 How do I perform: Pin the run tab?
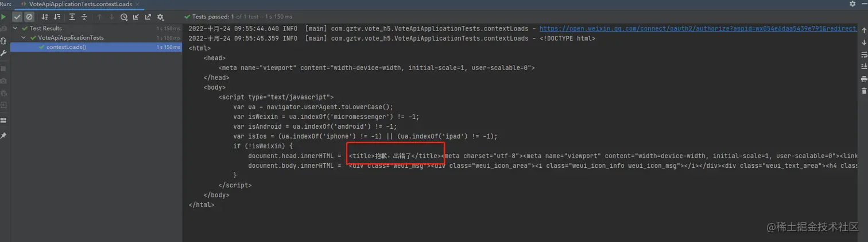(3, 136)
